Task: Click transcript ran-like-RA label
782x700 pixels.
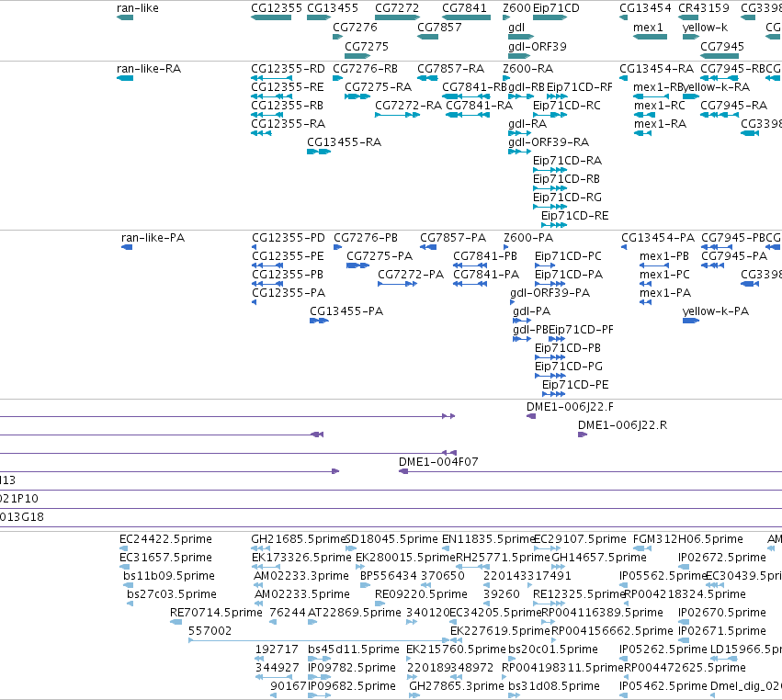Action: click(x=149, y=69)
